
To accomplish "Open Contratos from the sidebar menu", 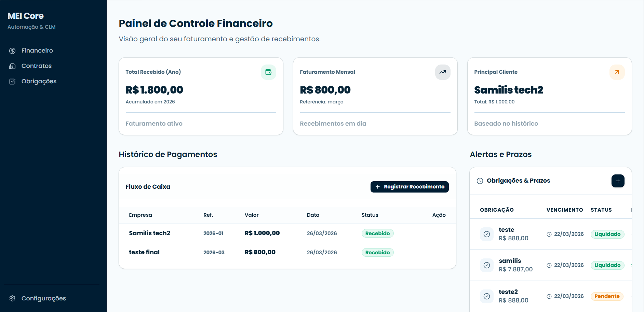I will (36, 66).
